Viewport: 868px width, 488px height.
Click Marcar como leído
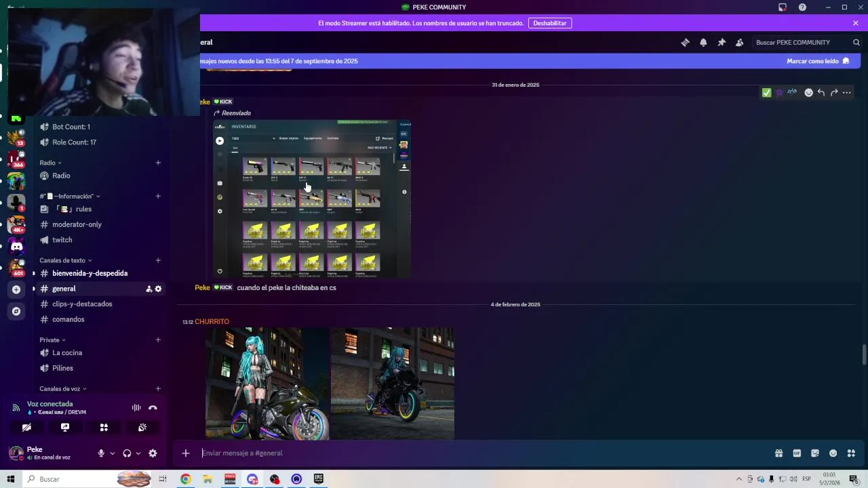pyautogui.click(x=818, y=61)
